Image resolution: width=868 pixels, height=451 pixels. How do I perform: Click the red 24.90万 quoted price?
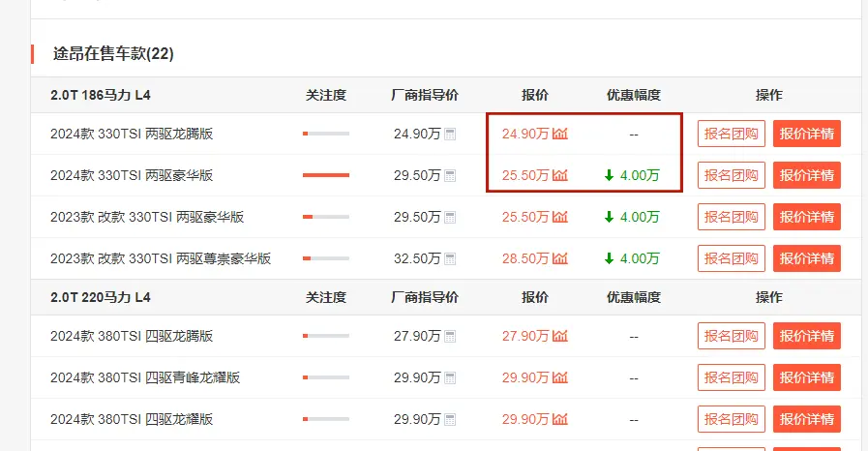click(x=525, y=134)
